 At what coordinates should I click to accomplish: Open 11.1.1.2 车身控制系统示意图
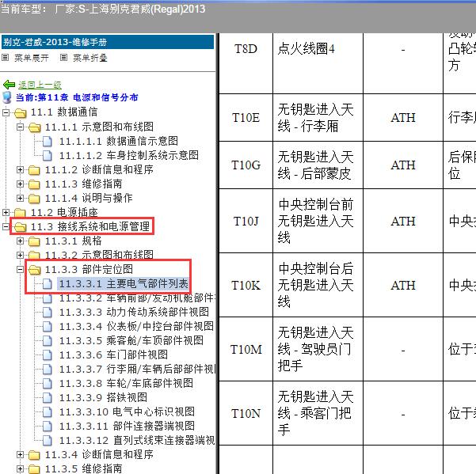(129, 155)
